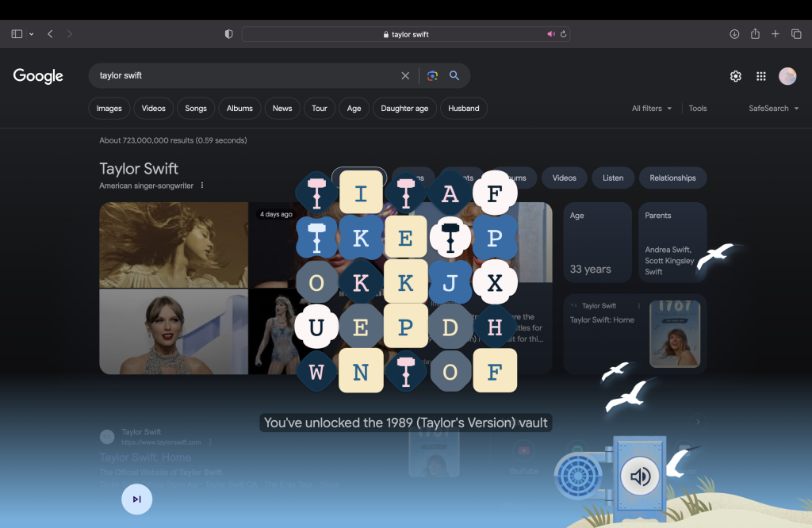Skip the puzzle with the skip button
Image resolution: width=812 pixels, height=528 pixels.
(136, 499)
